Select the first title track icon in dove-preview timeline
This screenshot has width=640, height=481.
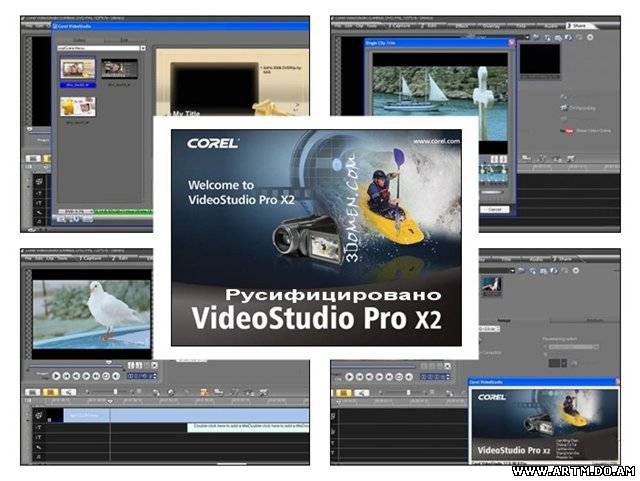pyautogui.click(x=39, y=428)
